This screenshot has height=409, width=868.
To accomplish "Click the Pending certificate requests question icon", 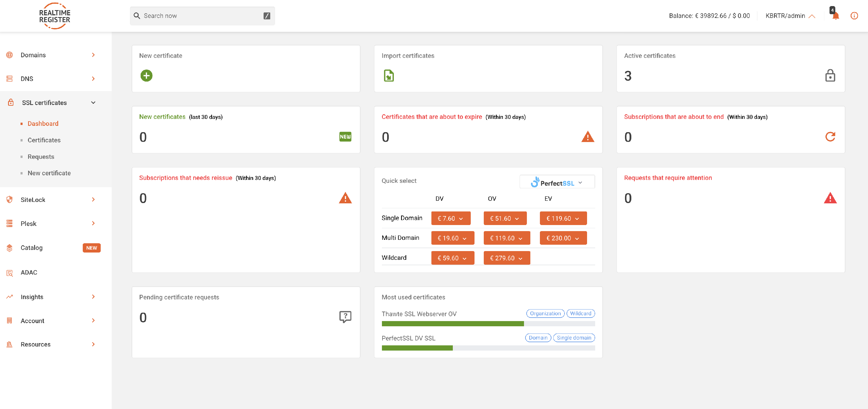I will [345, 317].
